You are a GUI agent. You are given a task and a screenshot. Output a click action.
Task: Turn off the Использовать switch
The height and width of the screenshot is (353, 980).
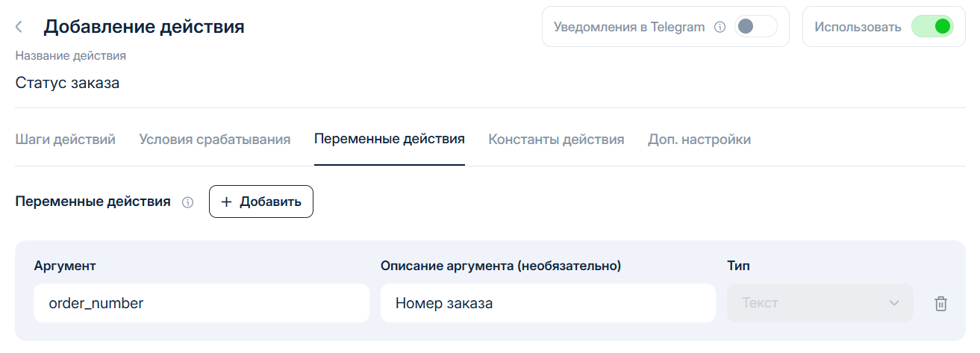(x=932, y=27)
